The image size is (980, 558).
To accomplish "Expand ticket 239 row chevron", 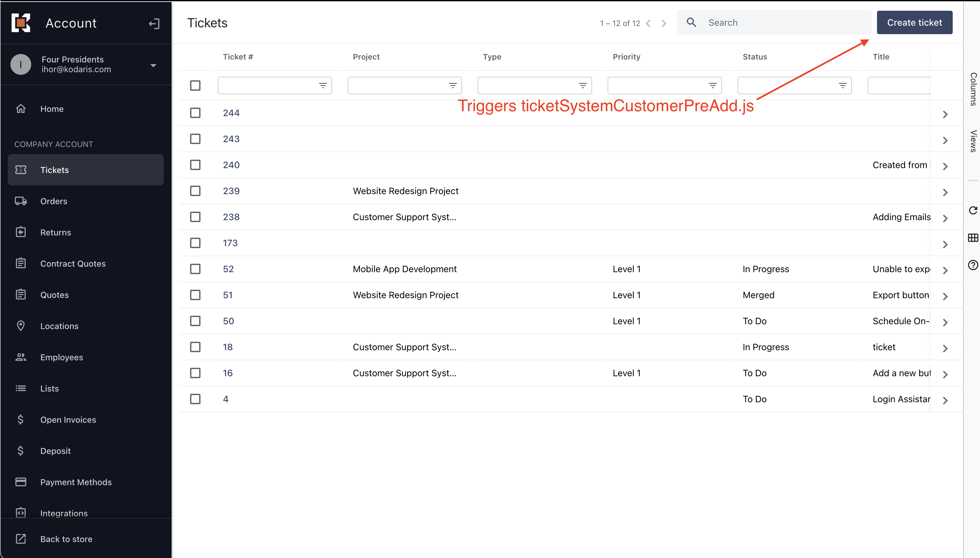I will [x=945, y=193].
